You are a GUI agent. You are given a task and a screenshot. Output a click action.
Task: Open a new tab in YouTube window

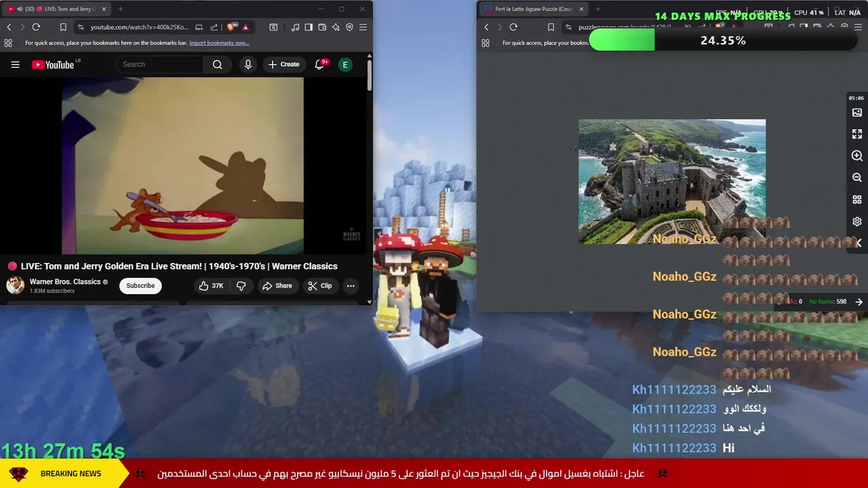[x=121, y=9]
